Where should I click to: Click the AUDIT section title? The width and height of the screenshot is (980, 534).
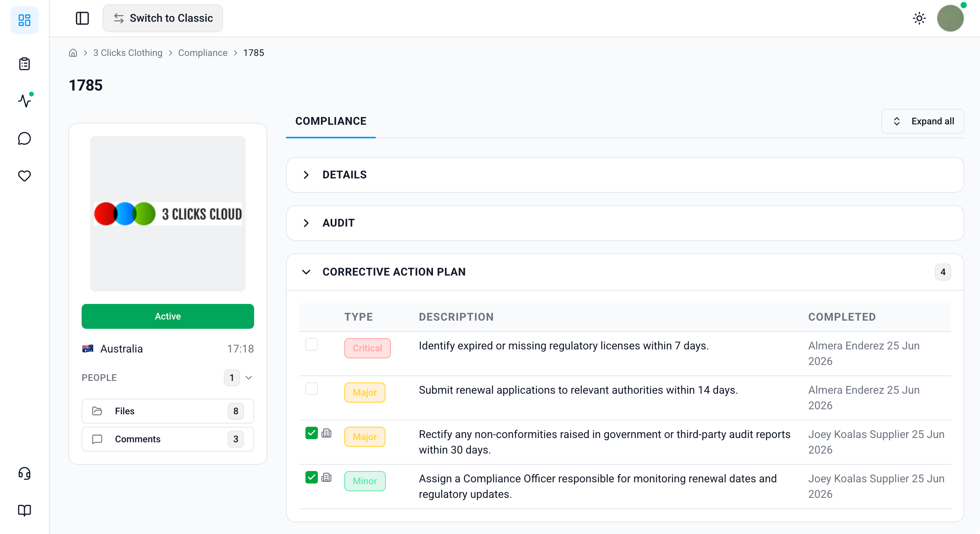tap(338, 223)
